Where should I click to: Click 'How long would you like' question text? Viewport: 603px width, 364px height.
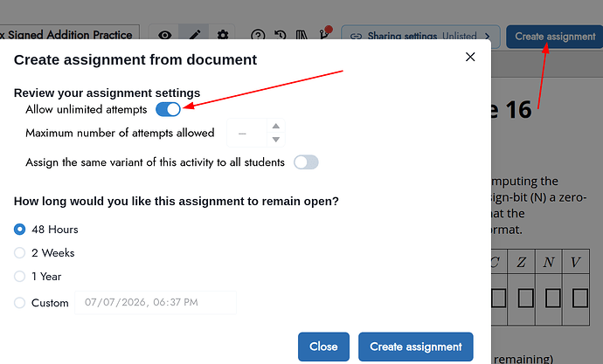[x=177, y=201]
